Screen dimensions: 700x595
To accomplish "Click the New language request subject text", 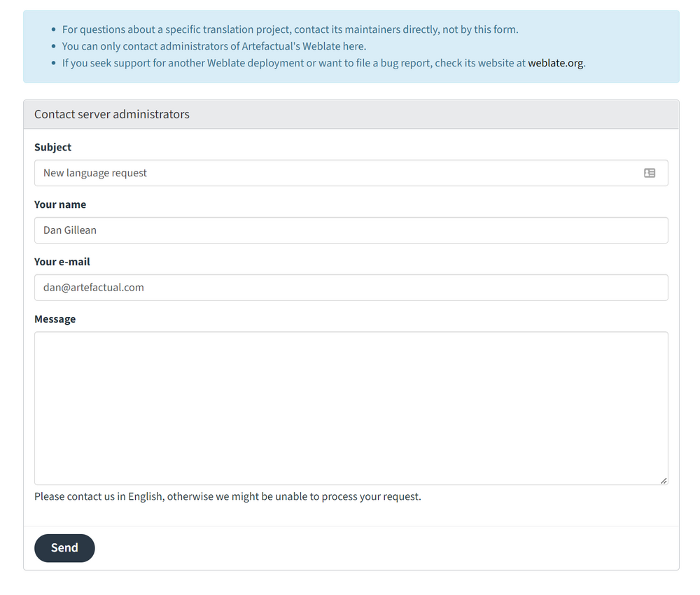I will pyautogui.click(x=94, y=173).
